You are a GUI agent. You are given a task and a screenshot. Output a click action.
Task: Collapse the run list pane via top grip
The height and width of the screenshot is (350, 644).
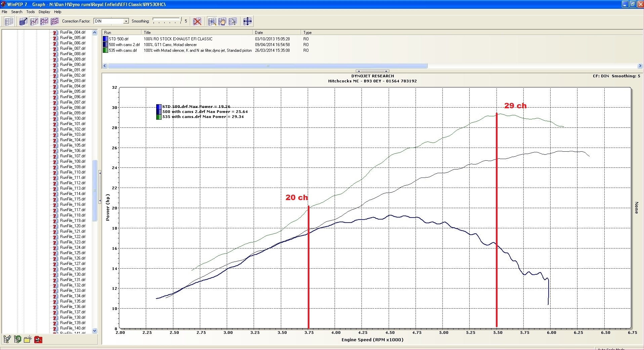pyautogui.click(x=373, y=71)
